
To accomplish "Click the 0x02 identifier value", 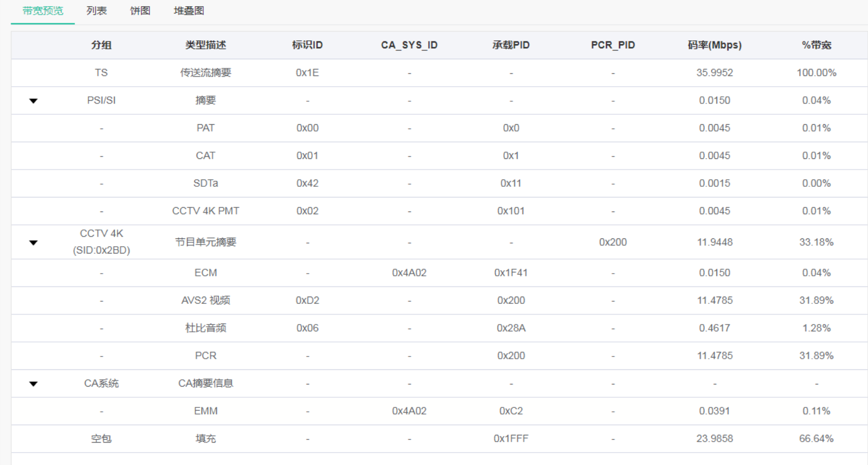I will click(x=307, y=211).
